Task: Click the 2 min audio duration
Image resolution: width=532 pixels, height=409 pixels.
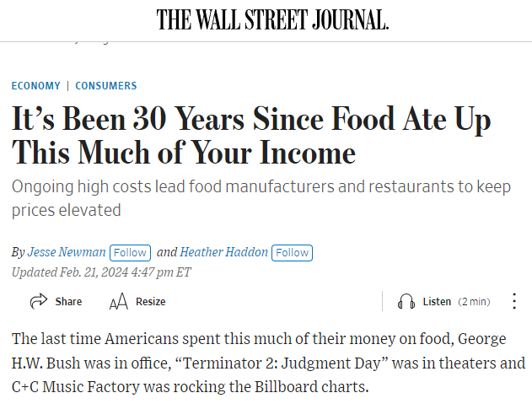Action: click(474, 302)
